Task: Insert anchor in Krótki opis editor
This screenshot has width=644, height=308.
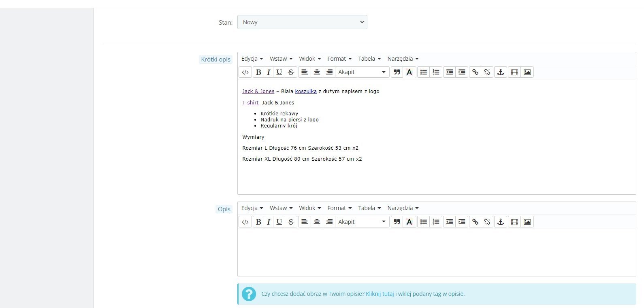Action: (x=501, y=72)
